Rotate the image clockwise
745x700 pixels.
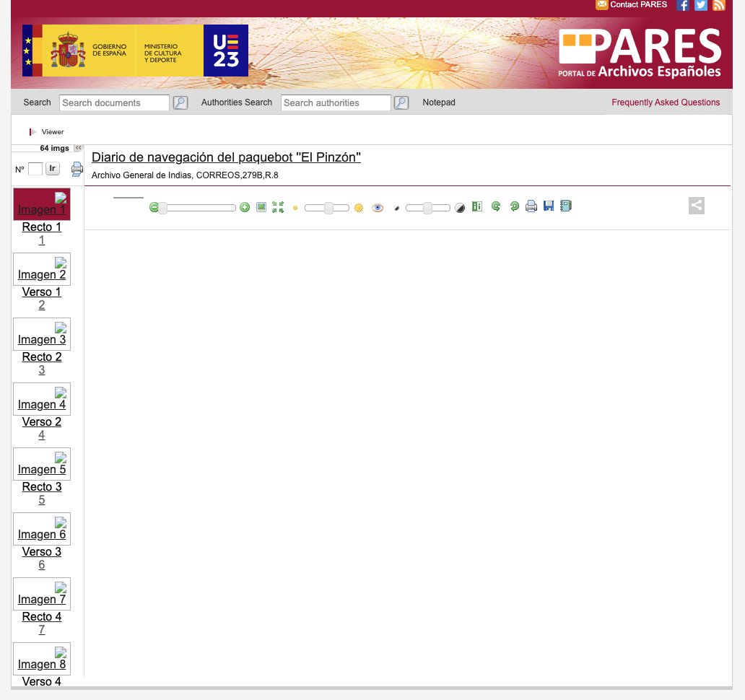tap(514, 207)
